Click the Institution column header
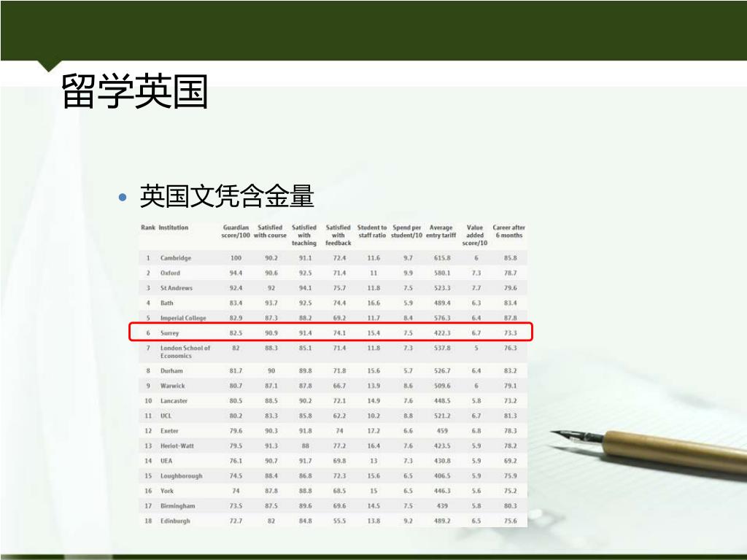This screenshot has height=560, width=747. pos(174,227)
